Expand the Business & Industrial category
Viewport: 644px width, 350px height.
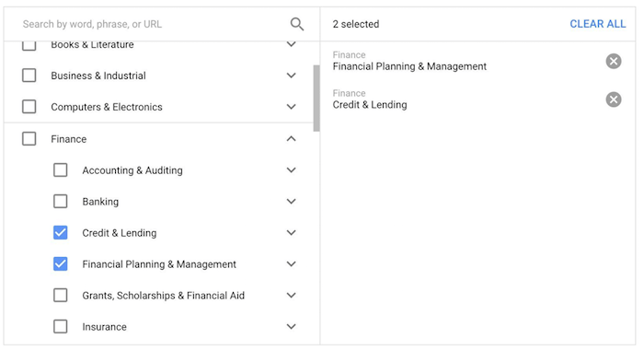coord(292,76)
